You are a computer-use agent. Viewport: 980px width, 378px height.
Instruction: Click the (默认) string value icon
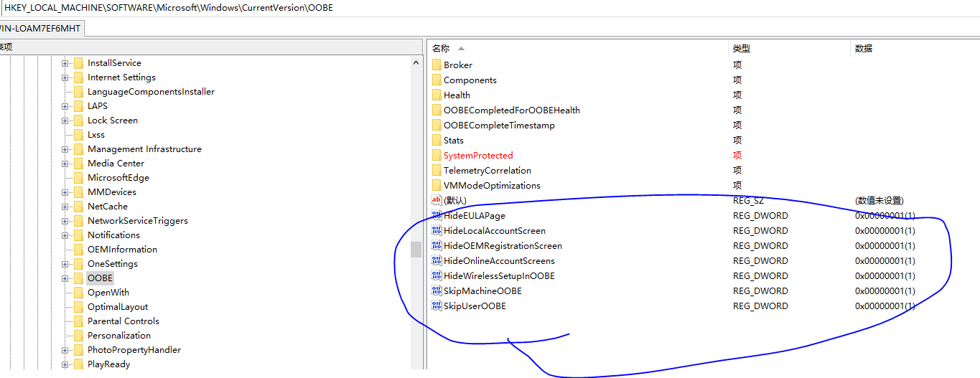pos(437,201)
